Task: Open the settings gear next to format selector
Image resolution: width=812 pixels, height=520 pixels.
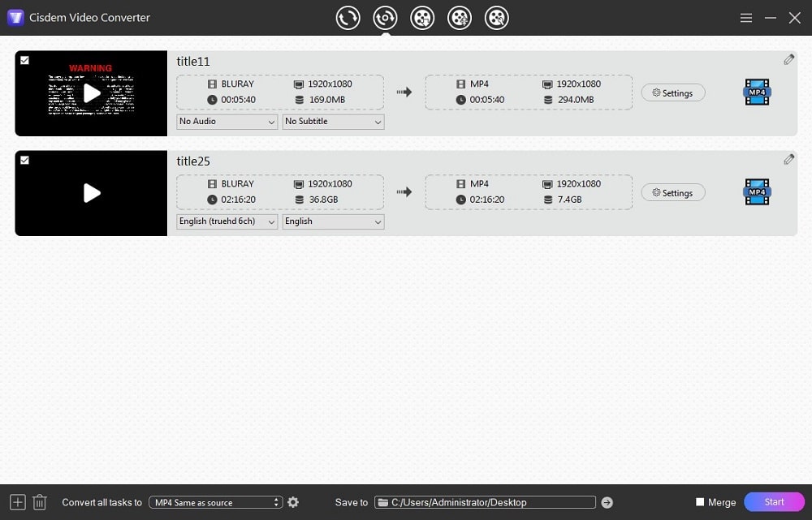Action: [x=293, y=502]
